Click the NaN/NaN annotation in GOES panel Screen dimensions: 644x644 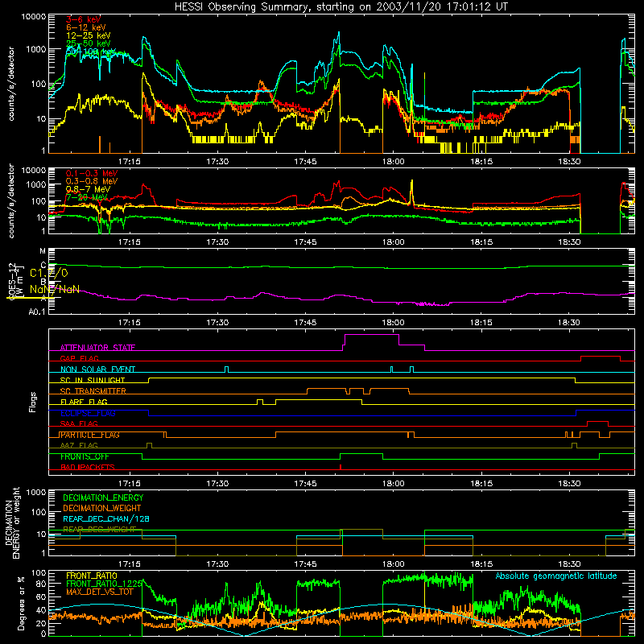tap(55, 290)
